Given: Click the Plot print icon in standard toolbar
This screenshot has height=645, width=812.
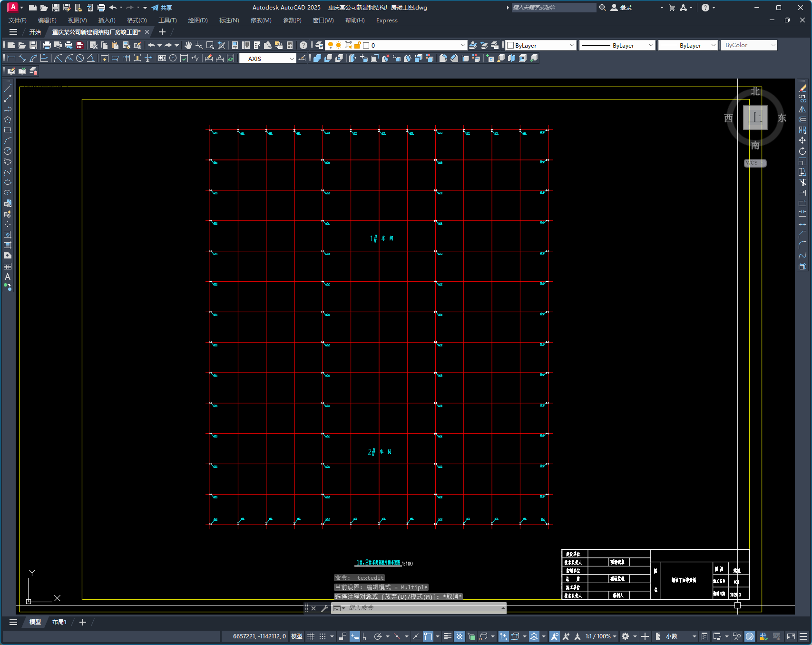Looking at the screenshot, I should (x=47, y=45).
